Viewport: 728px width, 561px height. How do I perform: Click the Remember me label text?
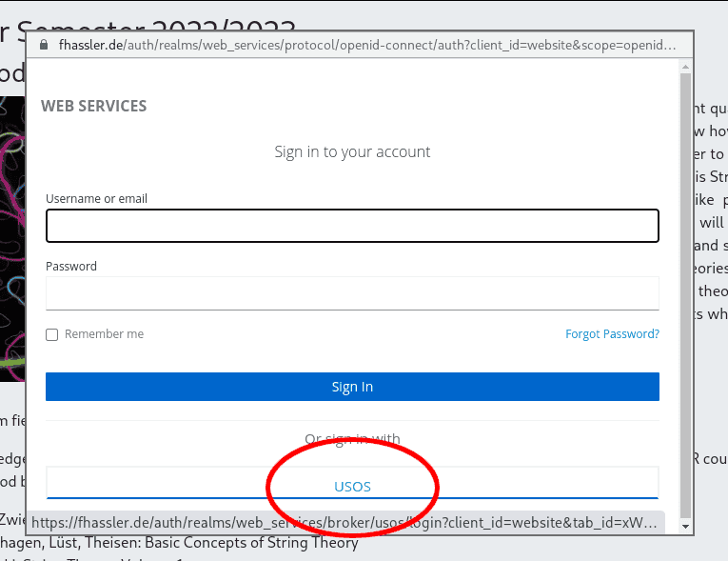click(x=104, y=334)
